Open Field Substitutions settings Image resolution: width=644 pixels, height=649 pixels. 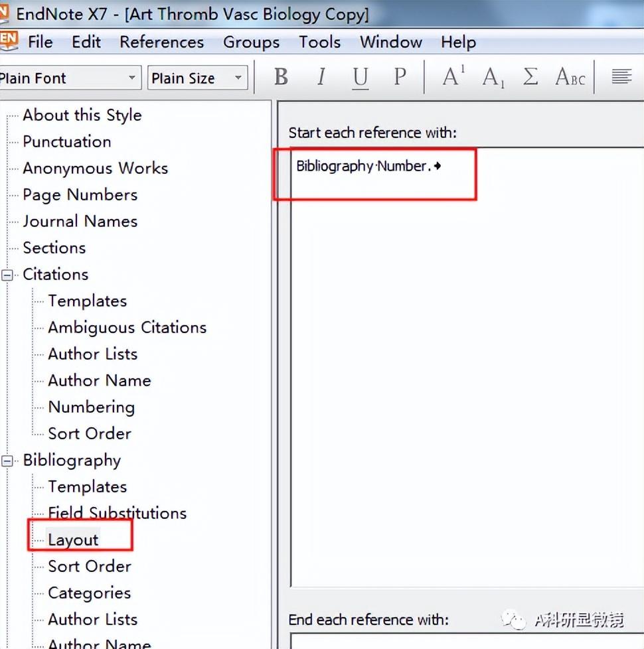[x=118, y=513]
